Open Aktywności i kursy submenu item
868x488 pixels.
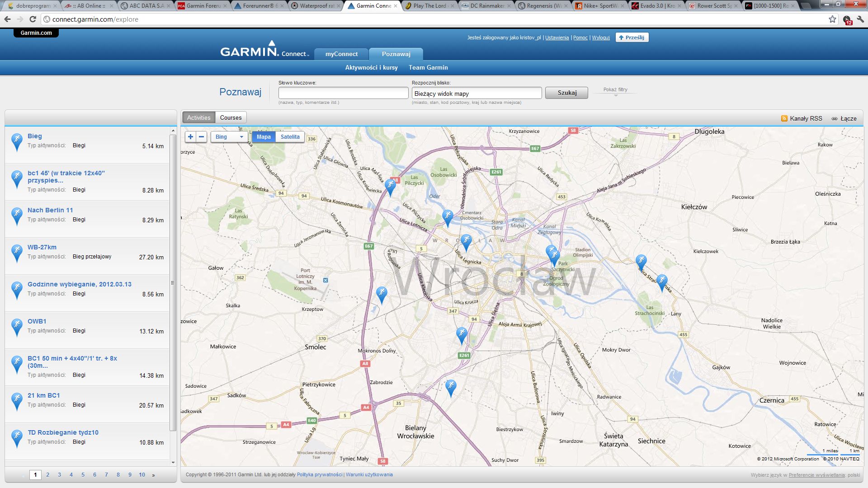click(x=372, y=67)
